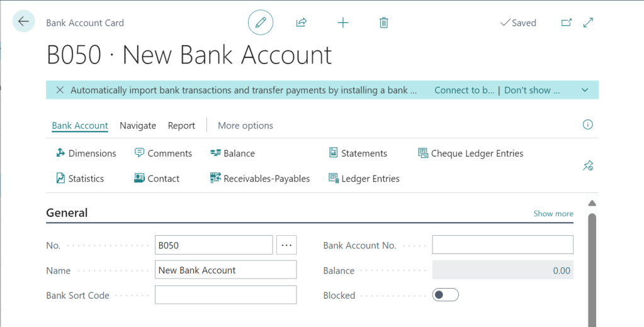
Task: Click the pencil edit icon
Action: pos(261,23)
